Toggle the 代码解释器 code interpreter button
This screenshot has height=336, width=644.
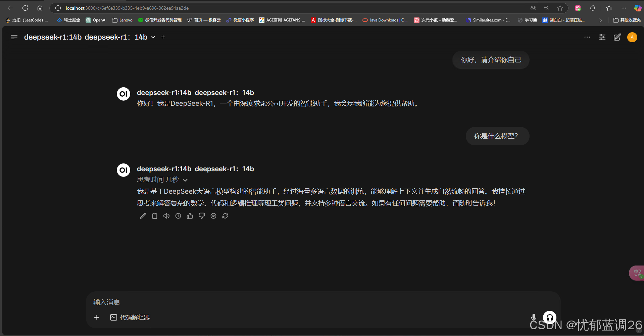tap(130, 317)
